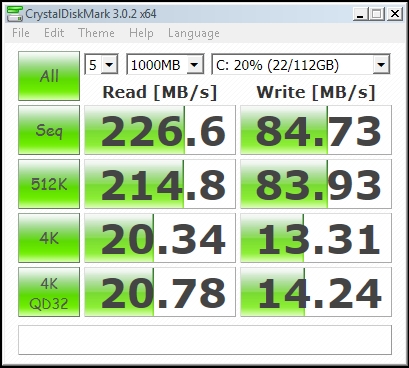Start the 4K QD32 benchmark
The height and width of the screenshot is (368, 409).
(x=49, y=292)
